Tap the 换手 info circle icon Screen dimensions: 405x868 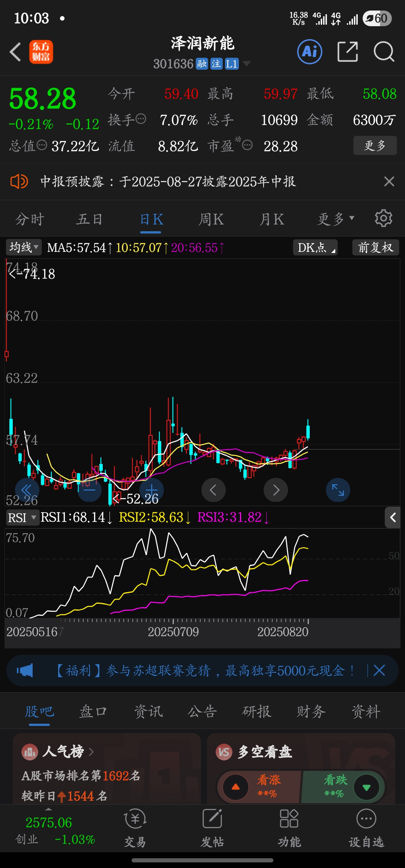141,119
